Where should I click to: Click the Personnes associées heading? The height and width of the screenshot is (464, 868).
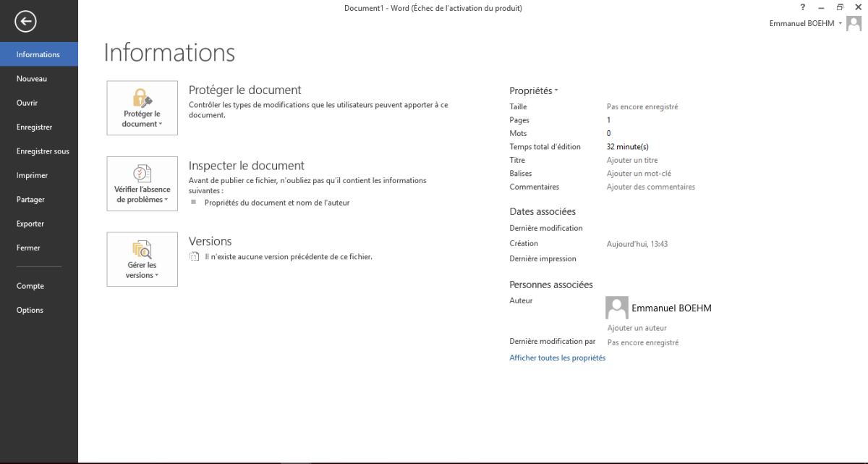tap(551, 284)
